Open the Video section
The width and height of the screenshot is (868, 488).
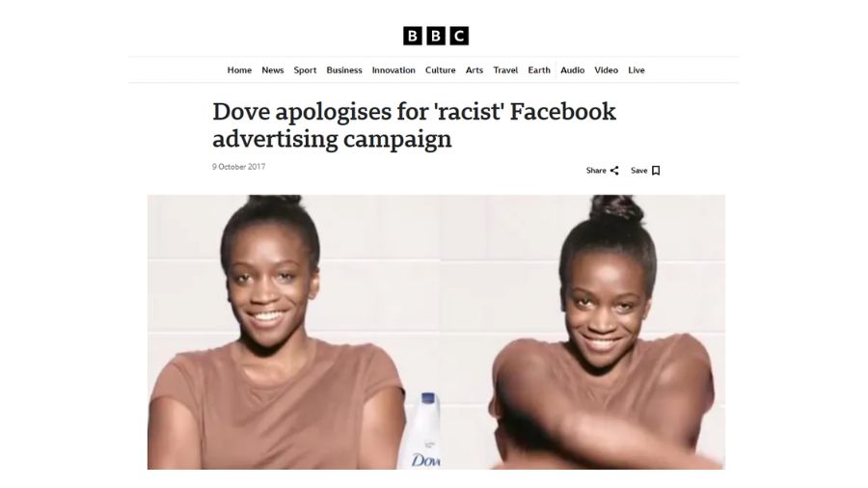point(607,70)
